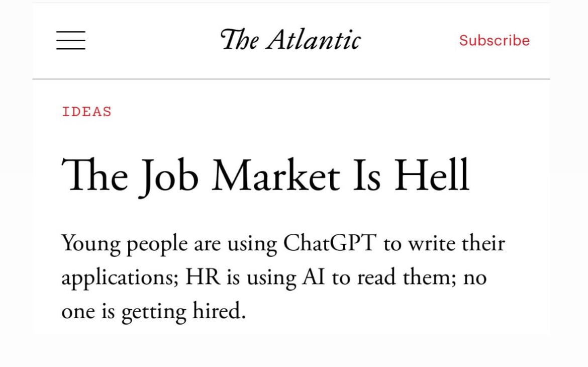Click the word "ChatGPT" in the subheading
The height and width of the screenshot is (367, 588).
330,244
